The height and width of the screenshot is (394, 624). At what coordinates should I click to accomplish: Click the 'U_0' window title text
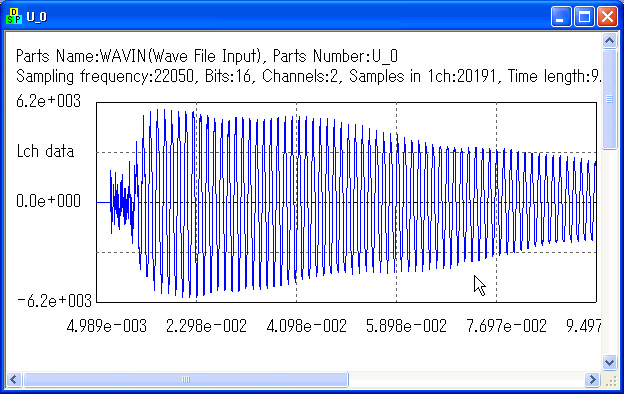[37, 17]
